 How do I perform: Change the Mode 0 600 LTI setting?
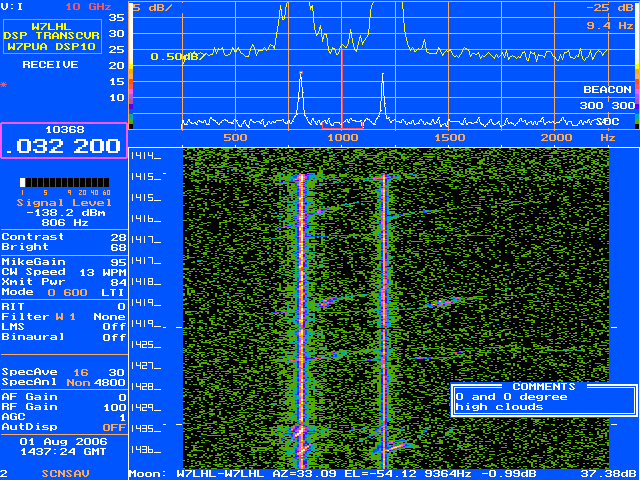click(64, 292)
